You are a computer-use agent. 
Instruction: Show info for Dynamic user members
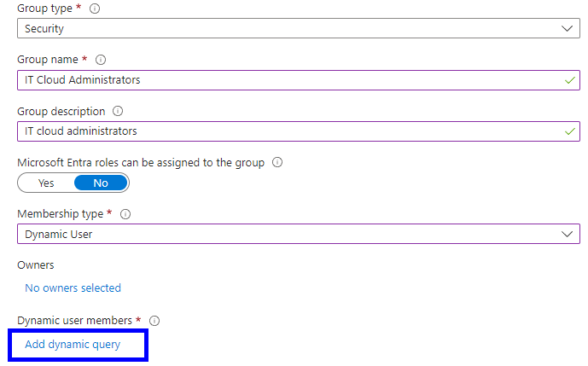(x=154, y=321)
